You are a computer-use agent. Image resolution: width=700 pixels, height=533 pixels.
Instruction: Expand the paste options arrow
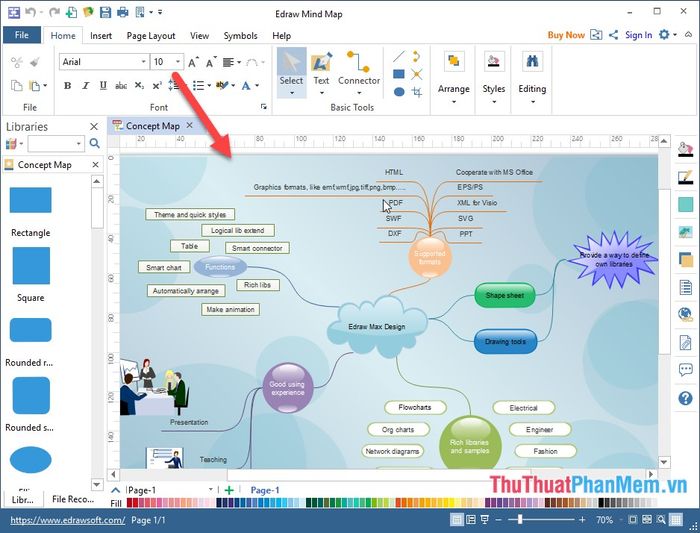[x=45, y=85]
